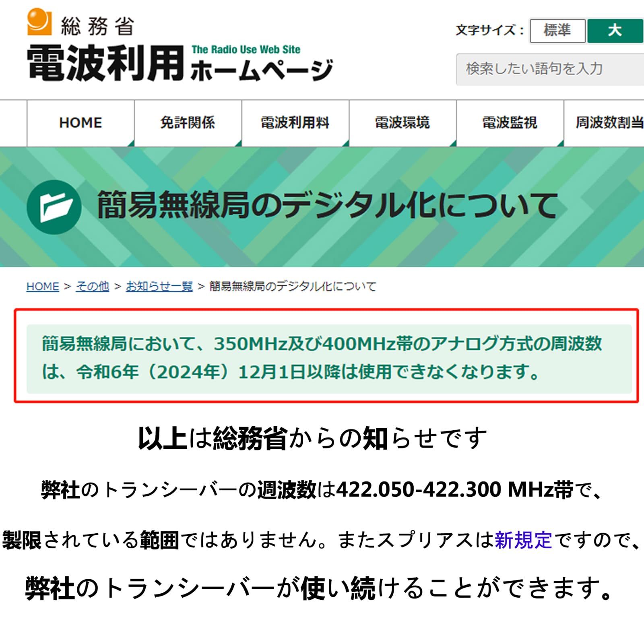Expand the 免許関係 menu

click(188, 123)
